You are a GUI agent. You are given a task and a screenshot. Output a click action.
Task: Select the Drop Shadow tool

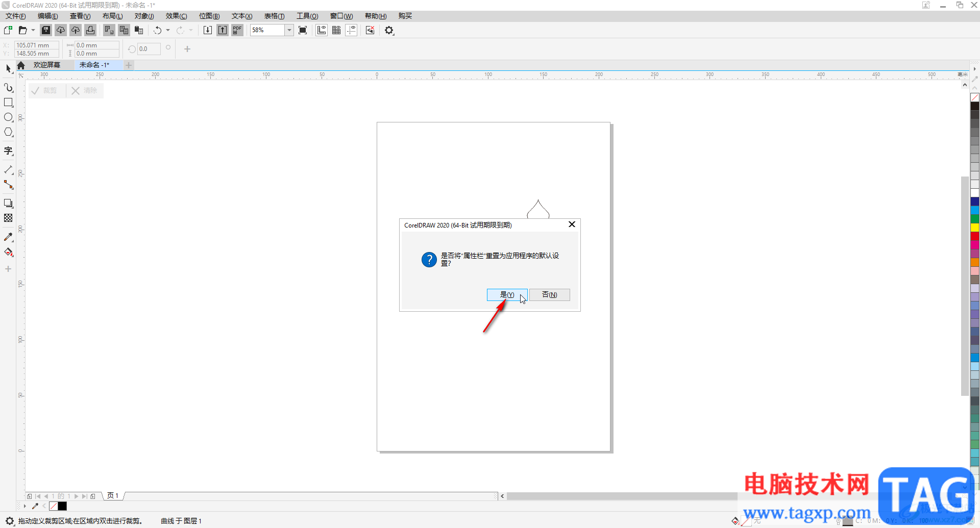[x=8, y=204]
